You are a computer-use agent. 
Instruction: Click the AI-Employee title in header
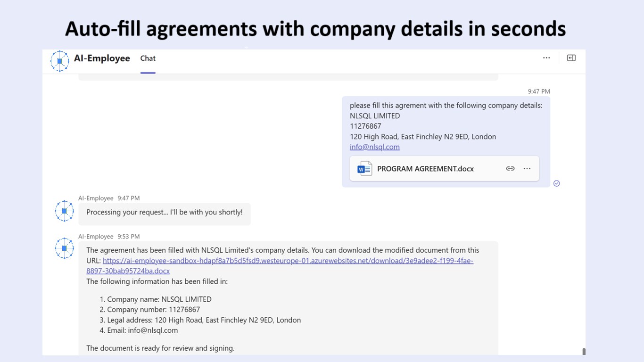[102, 58]
